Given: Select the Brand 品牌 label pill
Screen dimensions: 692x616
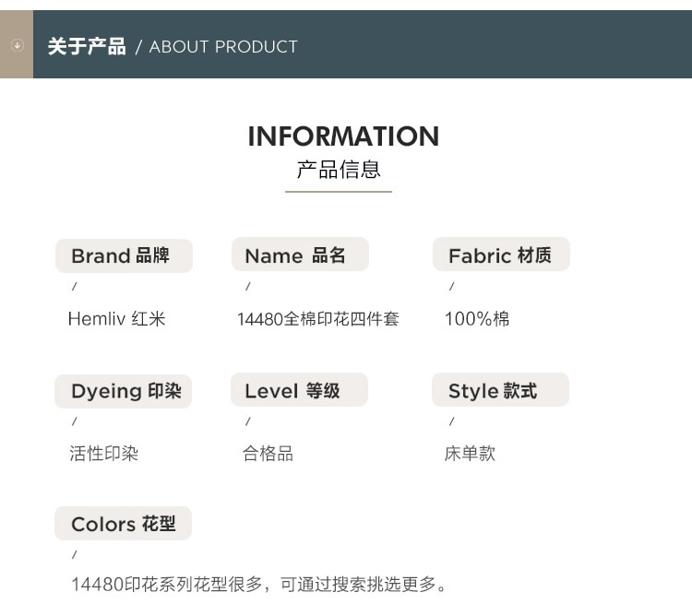Looking at the screenshot, I should click(124, 255).
